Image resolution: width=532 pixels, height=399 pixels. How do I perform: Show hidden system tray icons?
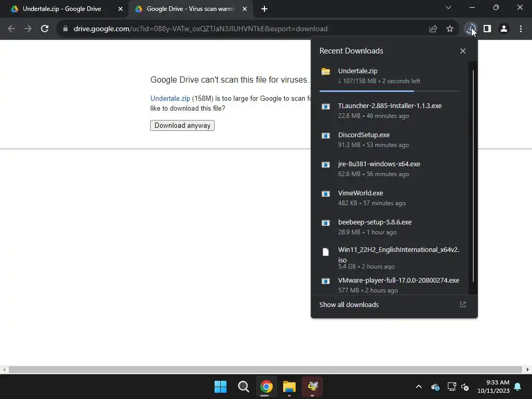[x=419, y=387]
